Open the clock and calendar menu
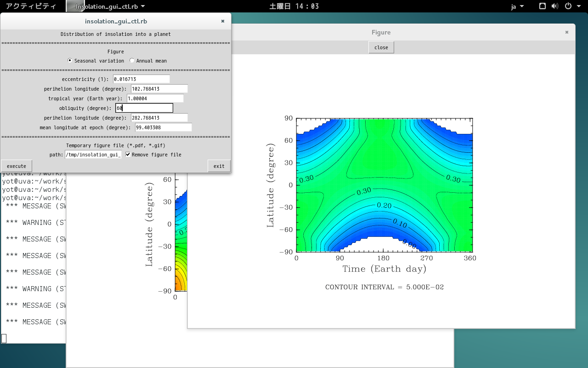 click(x=294, y=6)
